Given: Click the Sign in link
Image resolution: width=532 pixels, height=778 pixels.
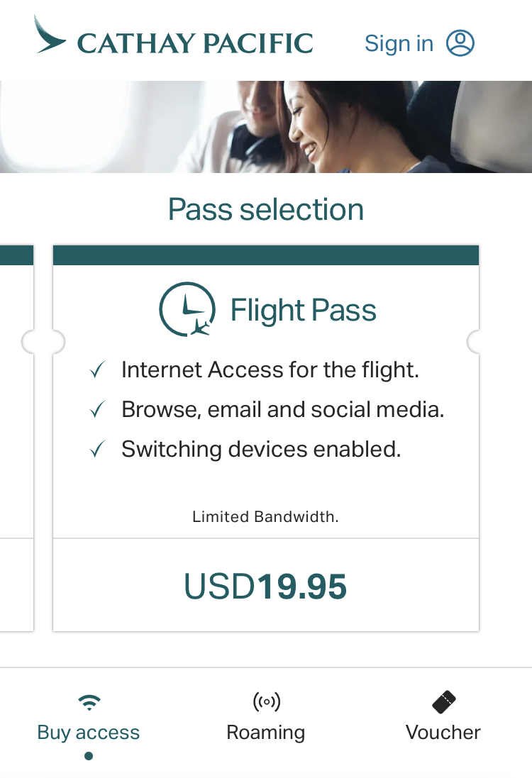Looking at the screenshot, I should pos(399,43).
